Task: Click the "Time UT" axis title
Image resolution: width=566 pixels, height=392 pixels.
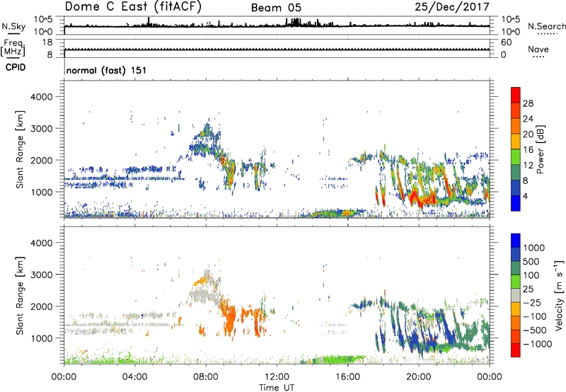Action: (x=277, y=388)
